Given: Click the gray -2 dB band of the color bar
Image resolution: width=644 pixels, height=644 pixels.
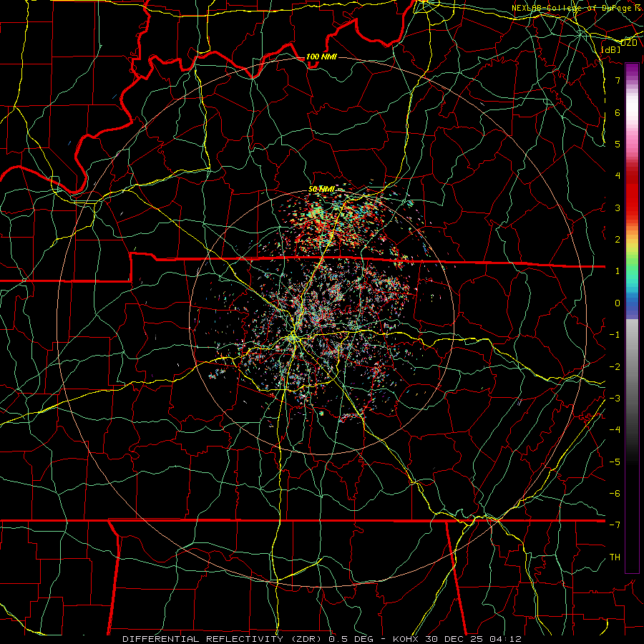Looking at the screenshot, I should coord(632,367).
